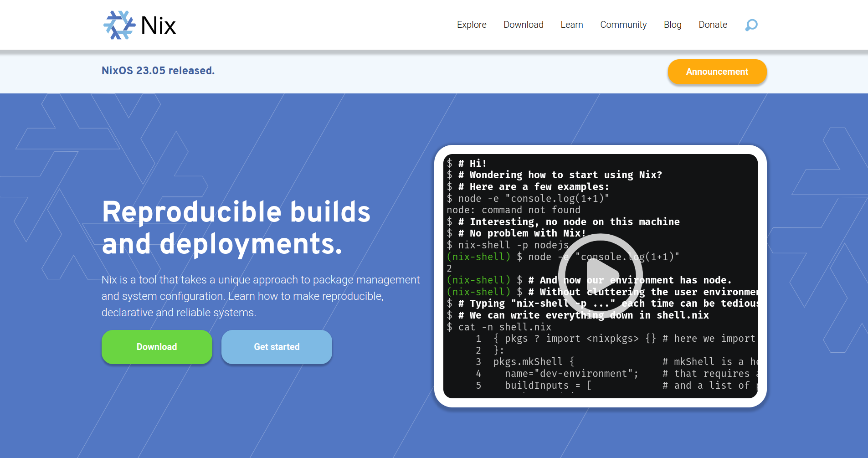
Task: Click the Nix snowflake logo icon
Action: 119,25
